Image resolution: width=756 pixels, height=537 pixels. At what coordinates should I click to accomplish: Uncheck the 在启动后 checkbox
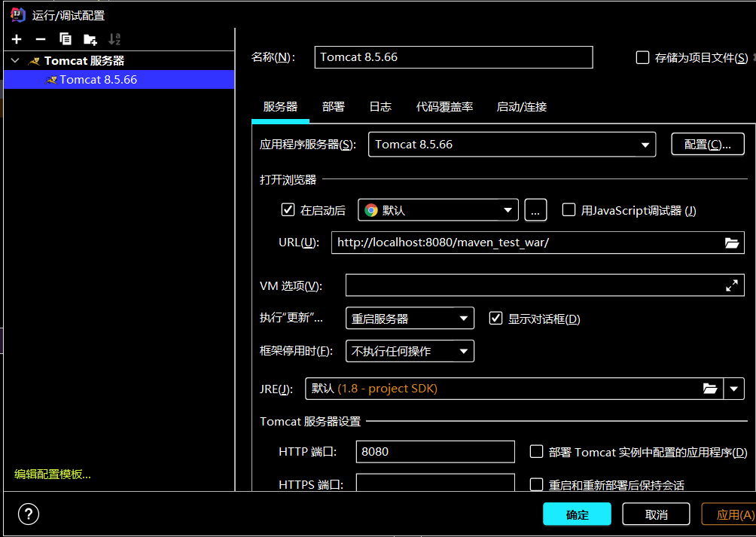pos(288,210)
